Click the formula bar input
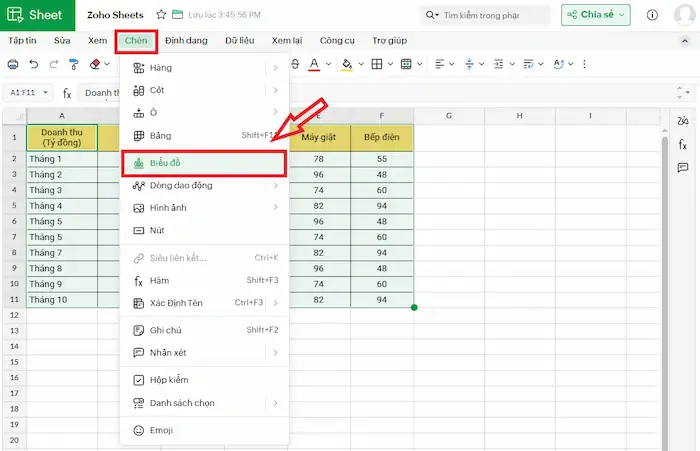This screenshot has height=451, width=700. click(379, 93)
